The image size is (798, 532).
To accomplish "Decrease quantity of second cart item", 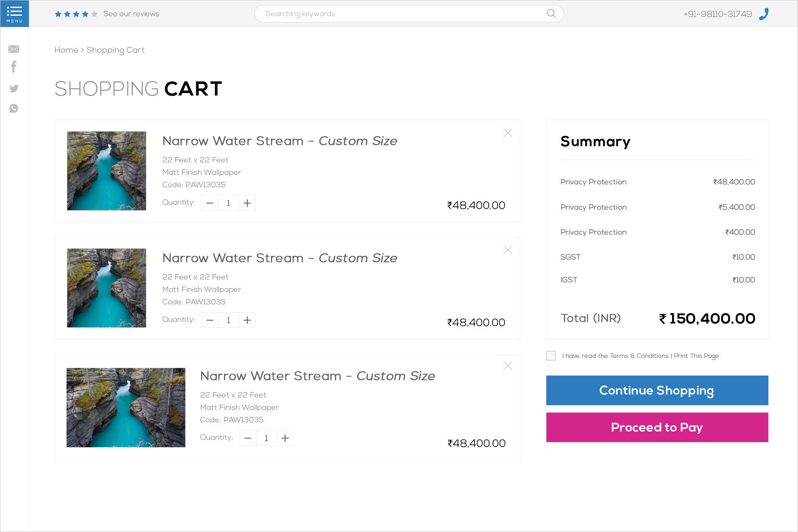I will [x=210, y=320].
